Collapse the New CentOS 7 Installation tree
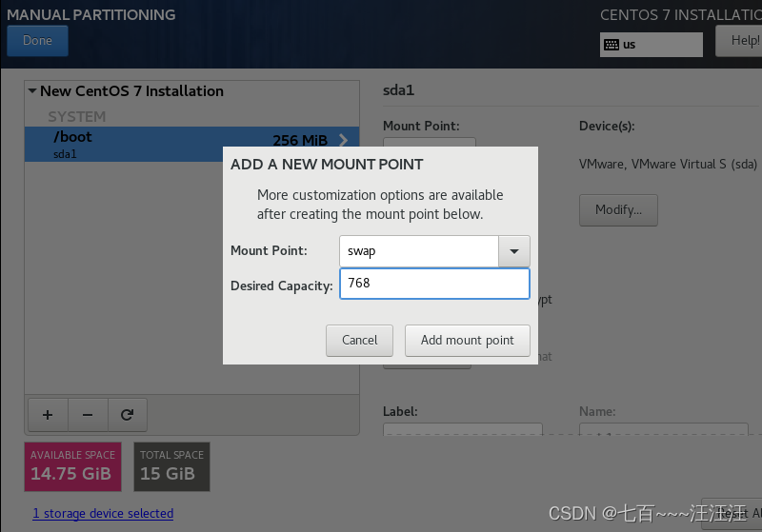The image size is (762, 532). [32, 90]
